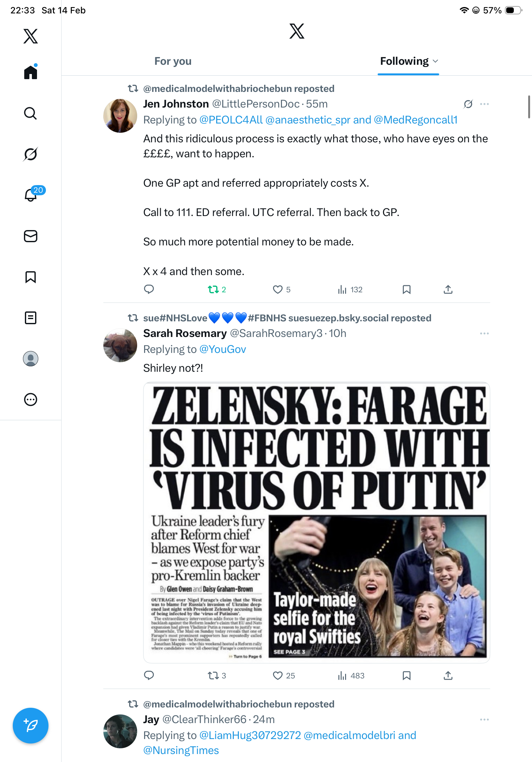Open Grok from the sidebar

(31, 154)
